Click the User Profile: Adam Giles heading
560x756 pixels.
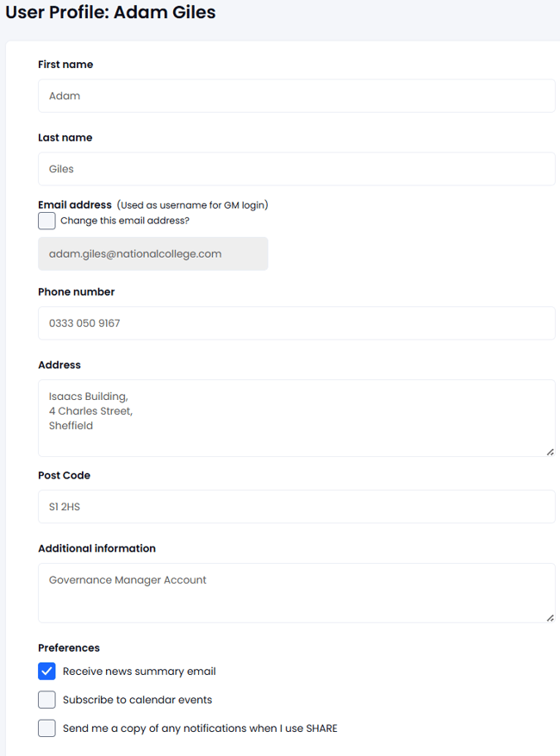[x=110, y=12]
